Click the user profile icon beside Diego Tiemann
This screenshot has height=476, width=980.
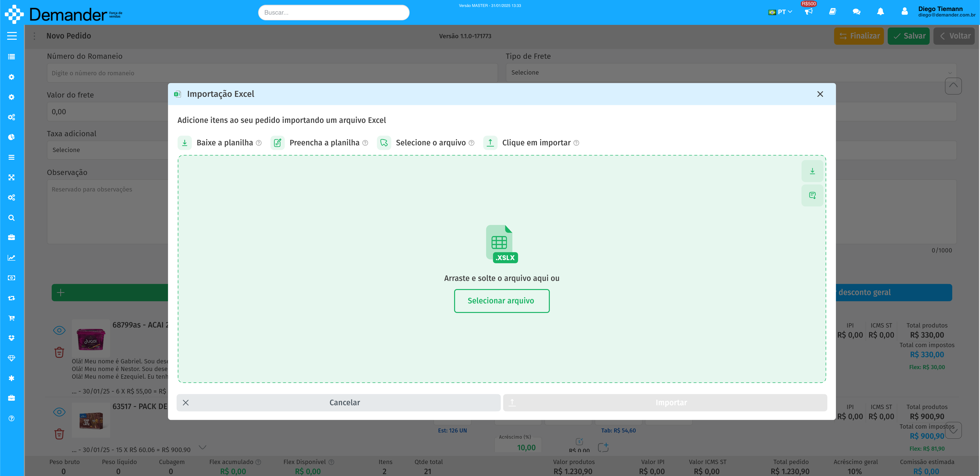click(904, 11)
